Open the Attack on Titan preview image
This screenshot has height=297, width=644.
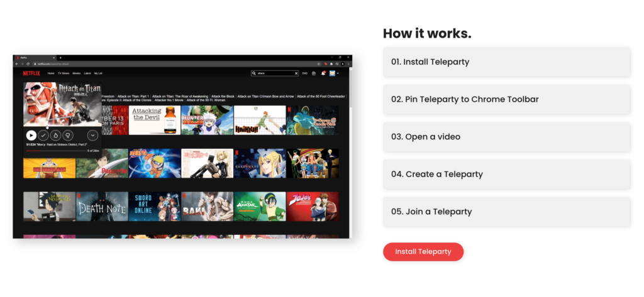click(x=62, y=104)
